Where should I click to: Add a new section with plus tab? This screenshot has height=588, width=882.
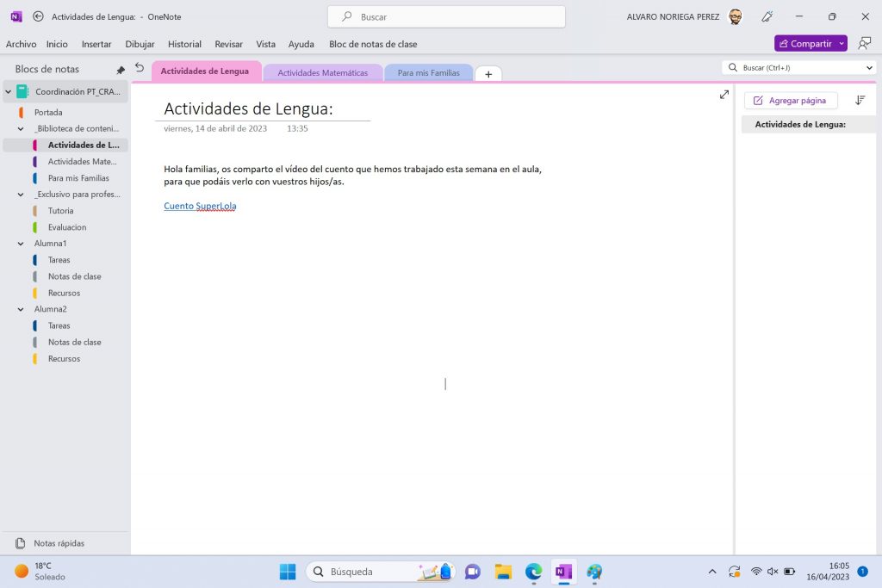(488, 74)
